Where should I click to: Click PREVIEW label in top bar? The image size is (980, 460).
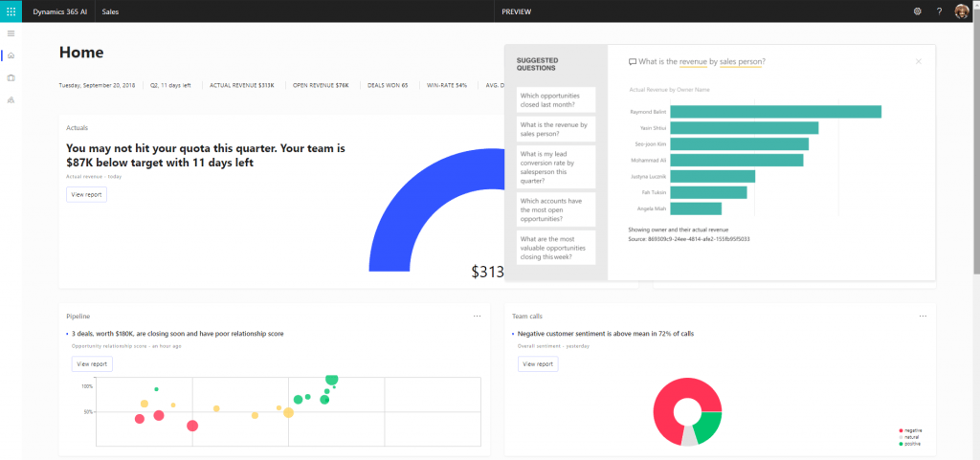pos(516,11)
